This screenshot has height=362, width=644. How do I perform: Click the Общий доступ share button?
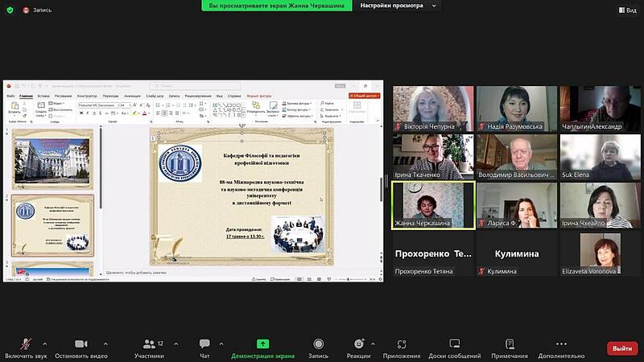[x=365, y=96]
